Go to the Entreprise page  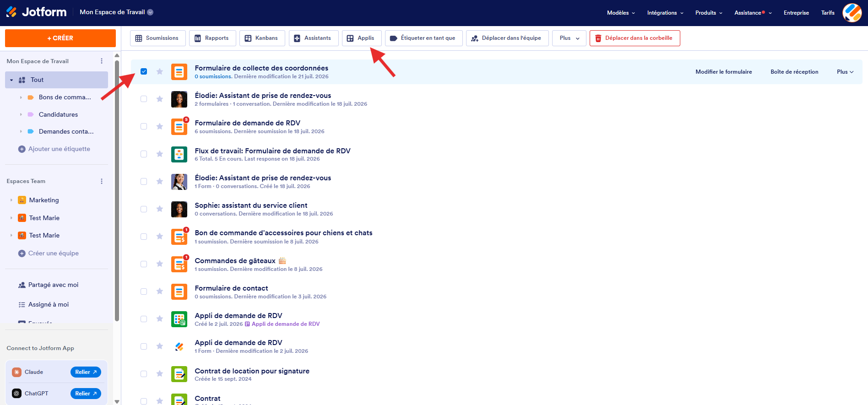(796, 13)
